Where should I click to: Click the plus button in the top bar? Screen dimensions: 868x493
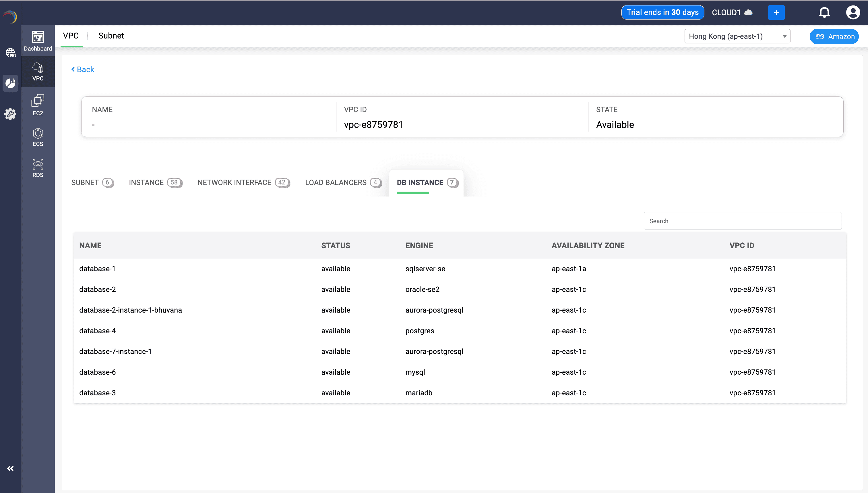click(776, 12)
